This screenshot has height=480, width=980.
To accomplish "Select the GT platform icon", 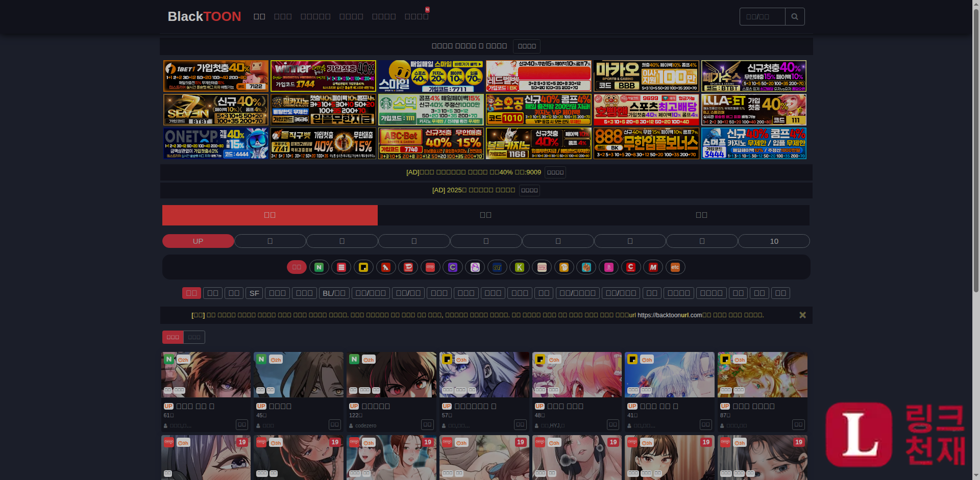I will (497, 267).
